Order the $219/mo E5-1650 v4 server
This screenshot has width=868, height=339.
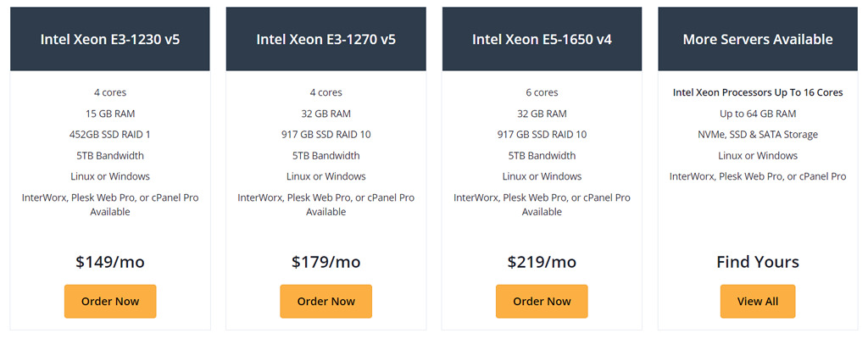pos(542,302)
